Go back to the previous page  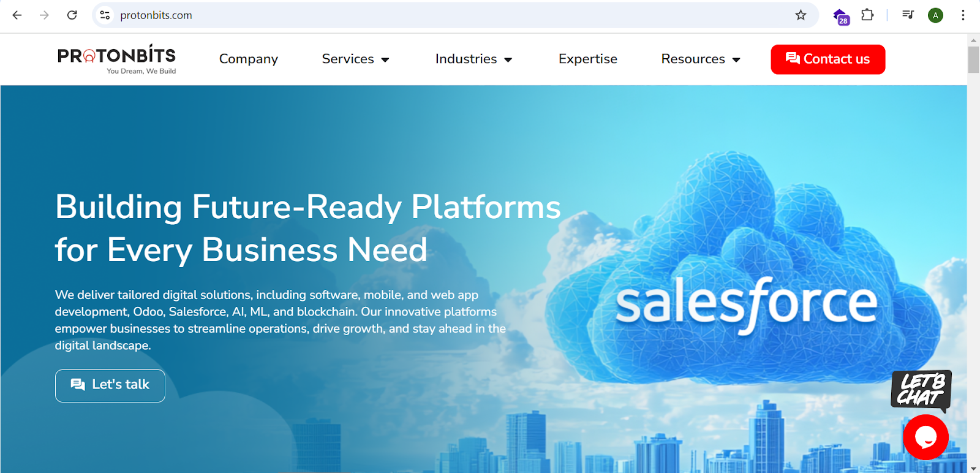tap(17, 15)
